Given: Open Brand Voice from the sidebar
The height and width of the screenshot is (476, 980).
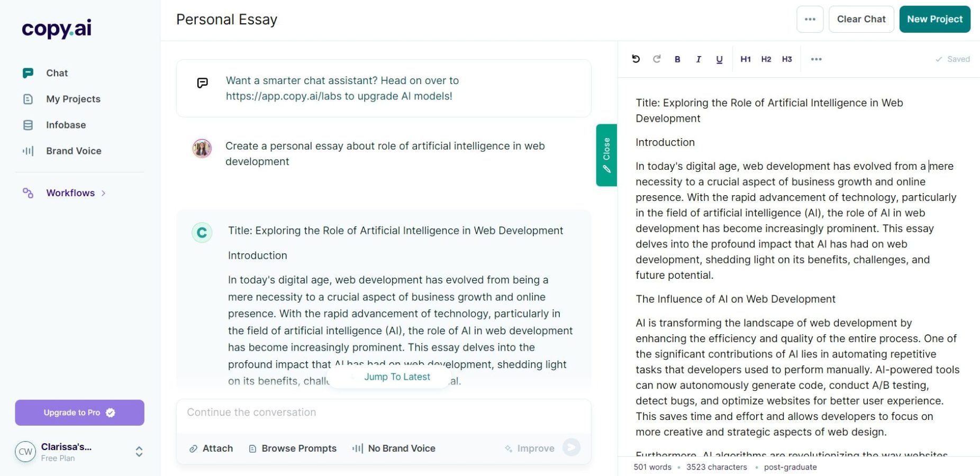Looking at the screenshot, I should point(74,151).
